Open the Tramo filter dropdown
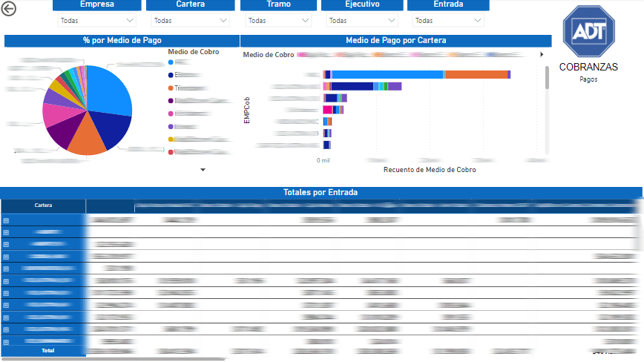 [x=278, y=21]
